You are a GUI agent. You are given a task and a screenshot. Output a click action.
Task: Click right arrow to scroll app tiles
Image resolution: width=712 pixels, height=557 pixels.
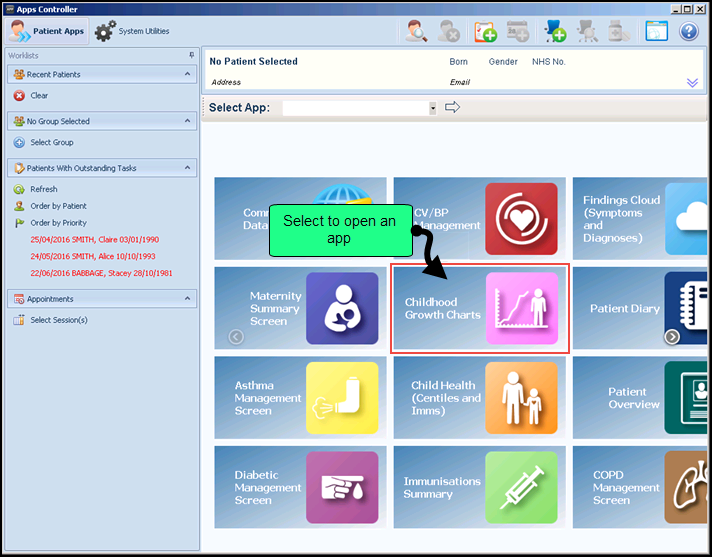click(x=672, y=337)
